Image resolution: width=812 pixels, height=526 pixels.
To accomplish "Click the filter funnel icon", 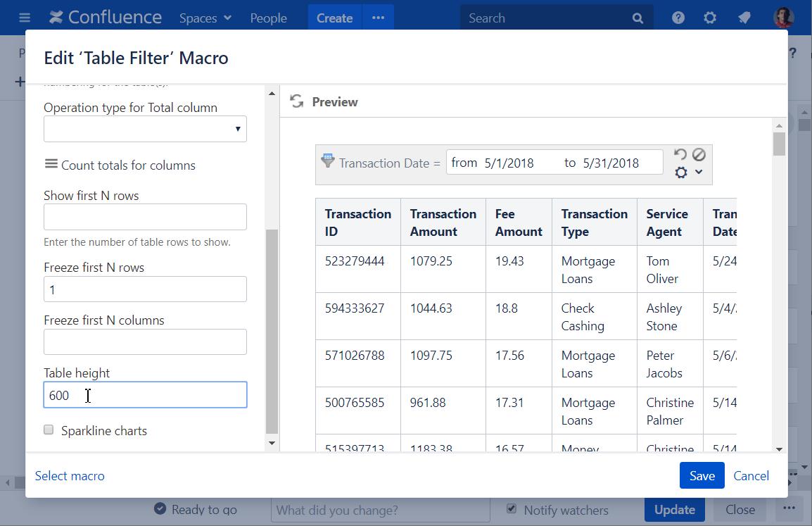I will (328, 161).
